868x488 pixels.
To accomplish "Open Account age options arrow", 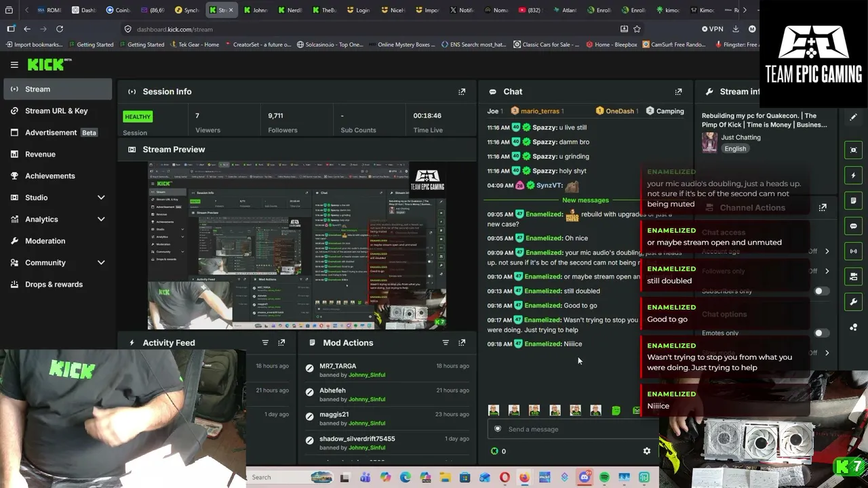I will [827, 251].
